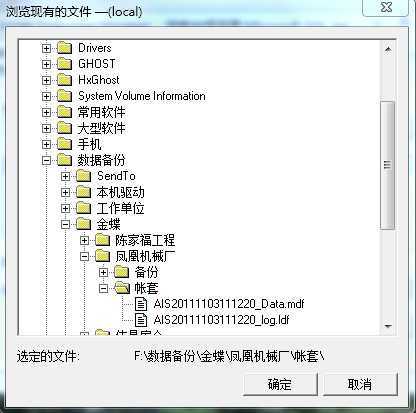
Task: Select the AIS20111103111220_log.ldf file icon
Action: (141, 320)
